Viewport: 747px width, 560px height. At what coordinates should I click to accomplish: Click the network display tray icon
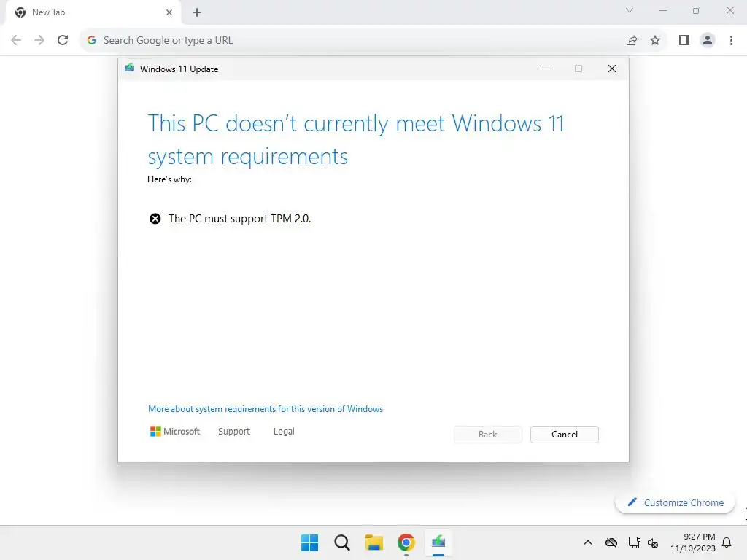pos(634,542)
